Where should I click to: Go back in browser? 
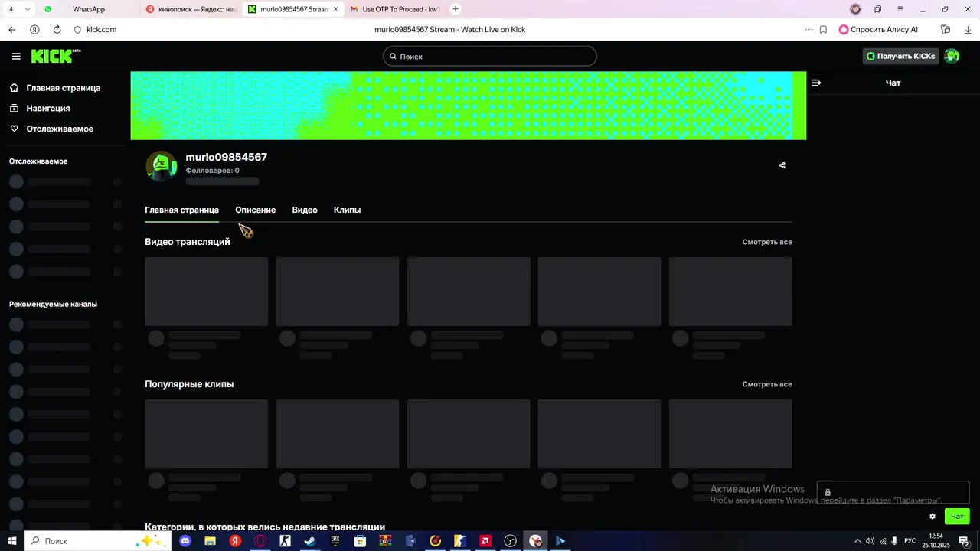[x=11, y=29]
